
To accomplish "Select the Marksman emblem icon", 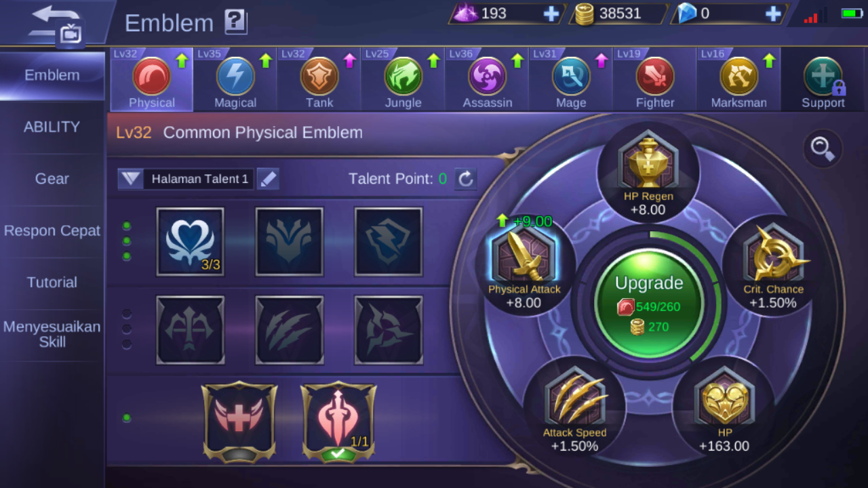I will 738,76.
